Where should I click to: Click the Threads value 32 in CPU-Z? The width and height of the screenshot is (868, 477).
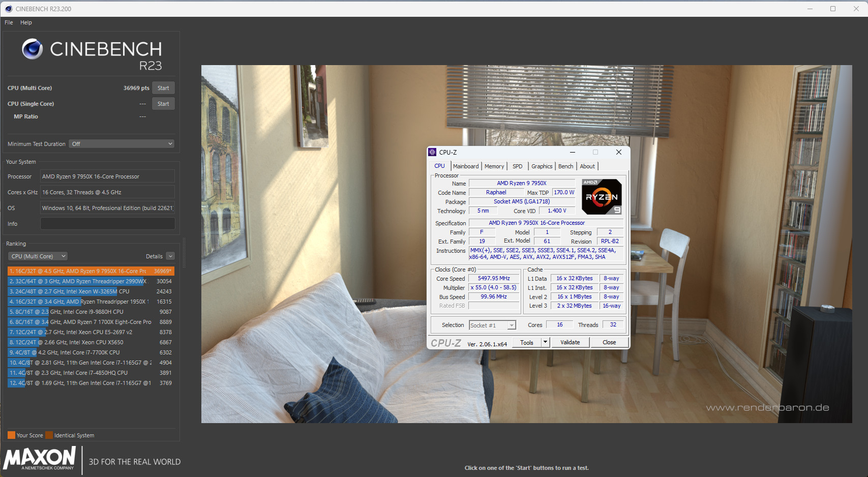pyautogui.click(x=613, y=324)
